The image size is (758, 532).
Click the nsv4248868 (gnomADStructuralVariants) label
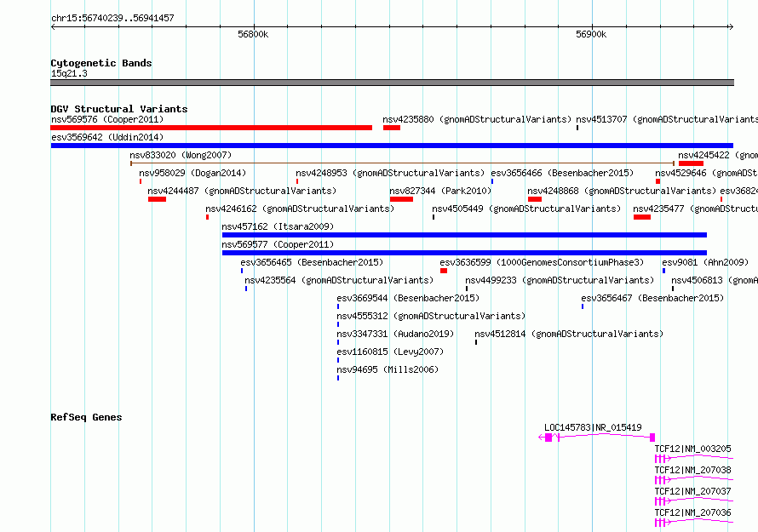point(622,191)
